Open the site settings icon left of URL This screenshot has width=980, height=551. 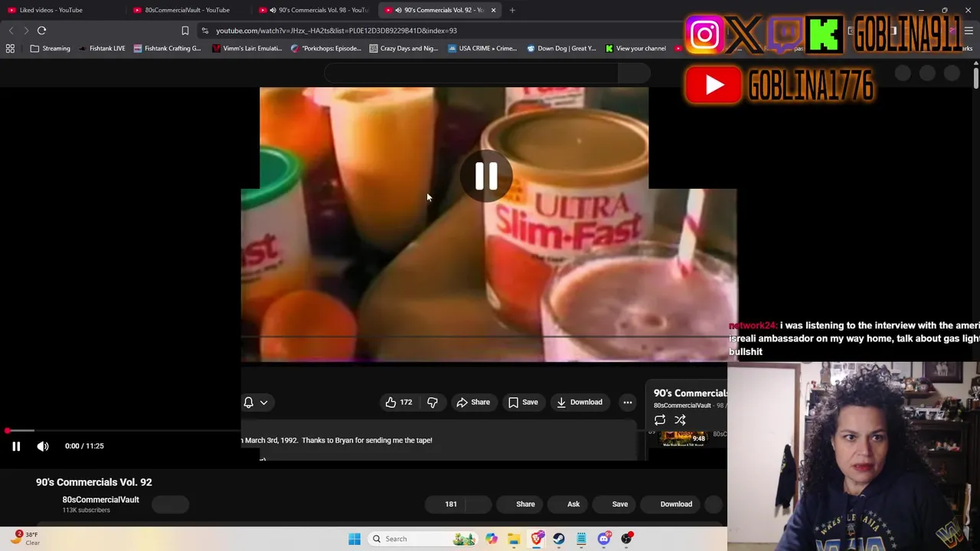pyautogui.click(x=205, y=31)
